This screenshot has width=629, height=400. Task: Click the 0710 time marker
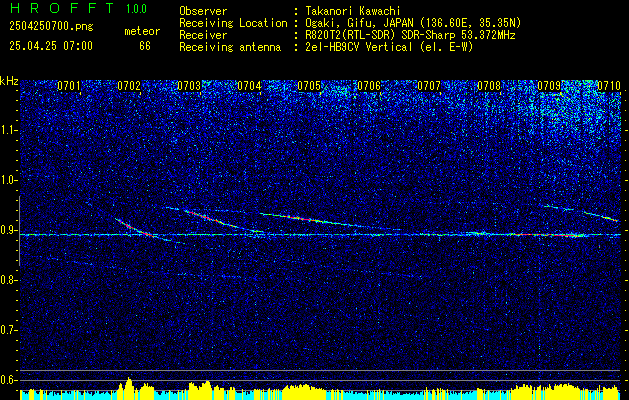[x=609, y=86]
